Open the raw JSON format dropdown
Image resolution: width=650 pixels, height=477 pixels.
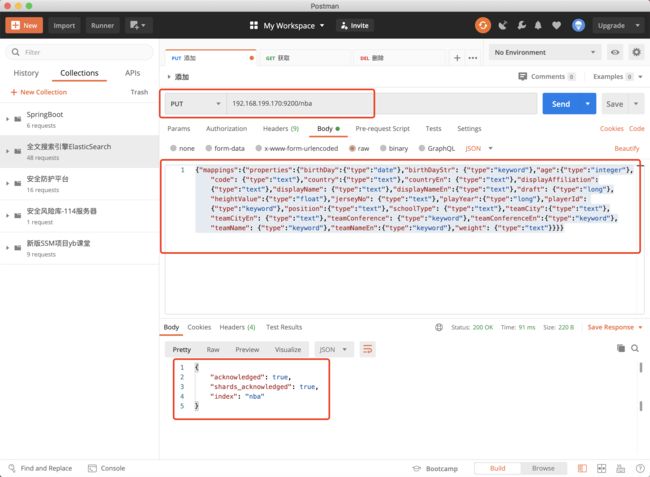tap(479, 148)
